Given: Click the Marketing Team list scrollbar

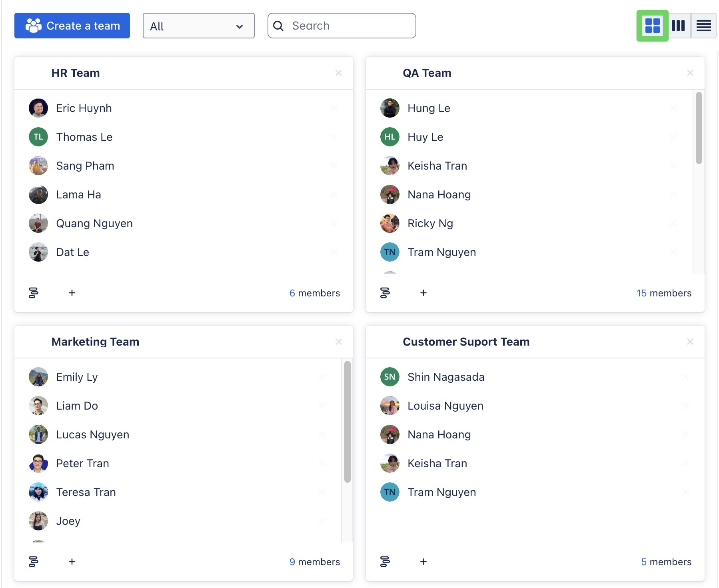Looking at the screenshot, I should tap(347, 421).
